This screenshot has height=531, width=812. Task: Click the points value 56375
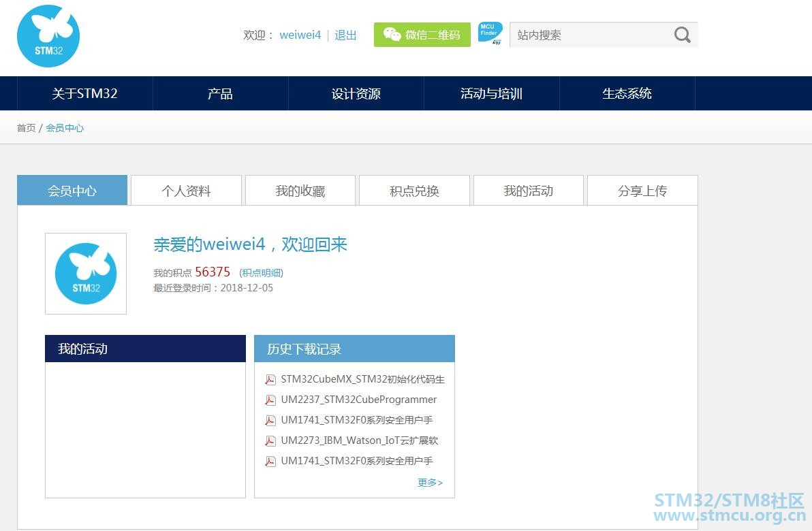coord(213,272)
